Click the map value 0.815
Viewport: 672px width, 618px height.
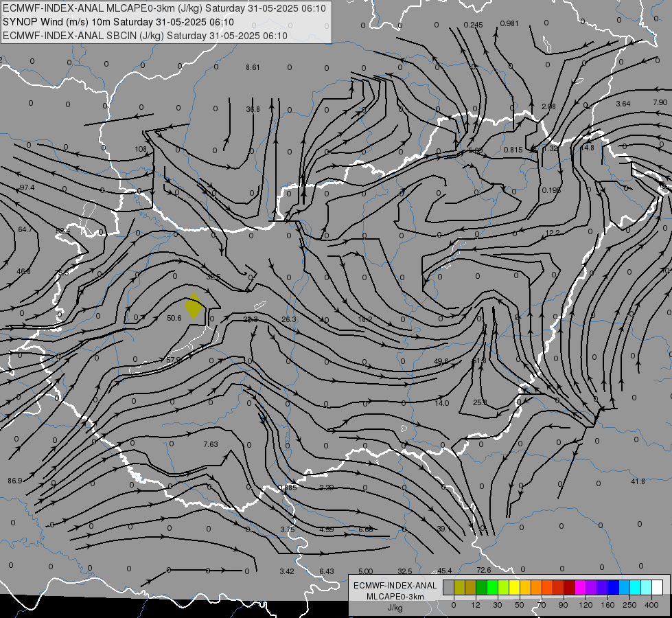click(x=513, y=150)
